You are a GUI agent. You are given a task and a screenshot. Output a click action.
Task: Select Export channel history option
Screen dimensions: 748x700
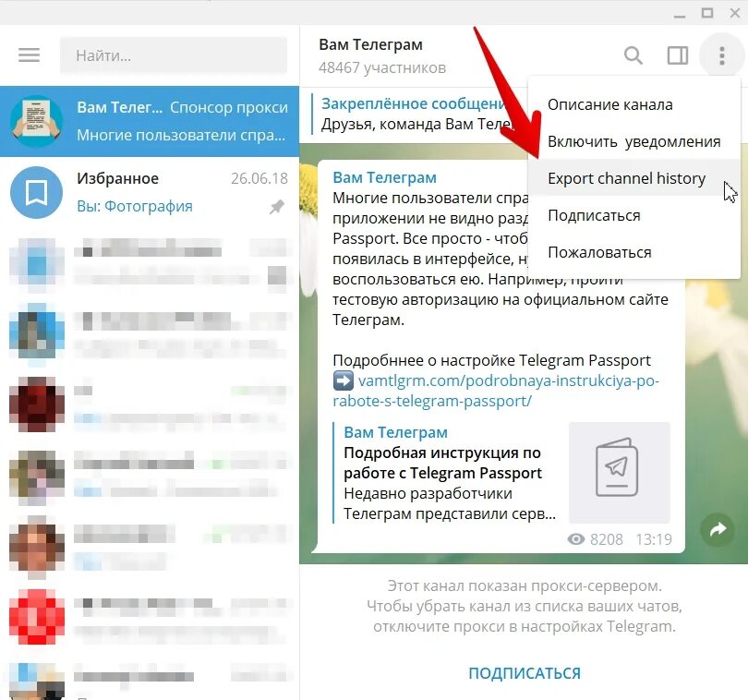(x=634, y=178)
